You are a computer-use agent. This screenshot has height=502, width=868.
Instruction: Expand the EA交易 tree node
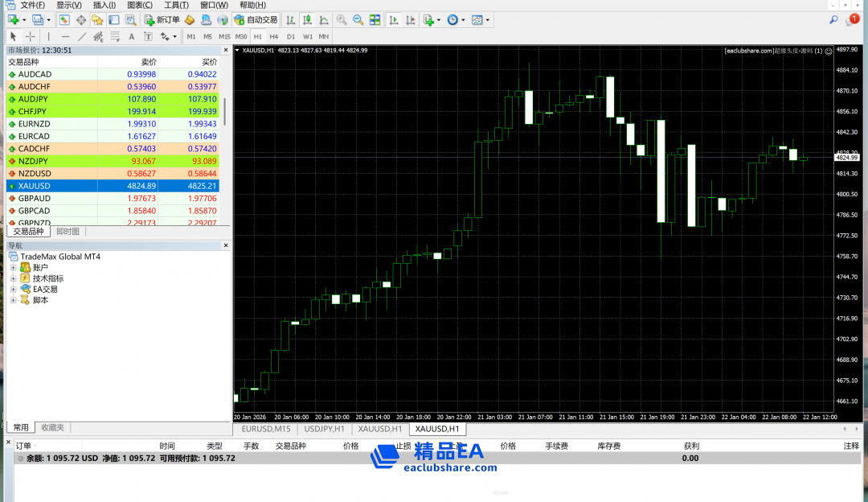tap(14, 289)
